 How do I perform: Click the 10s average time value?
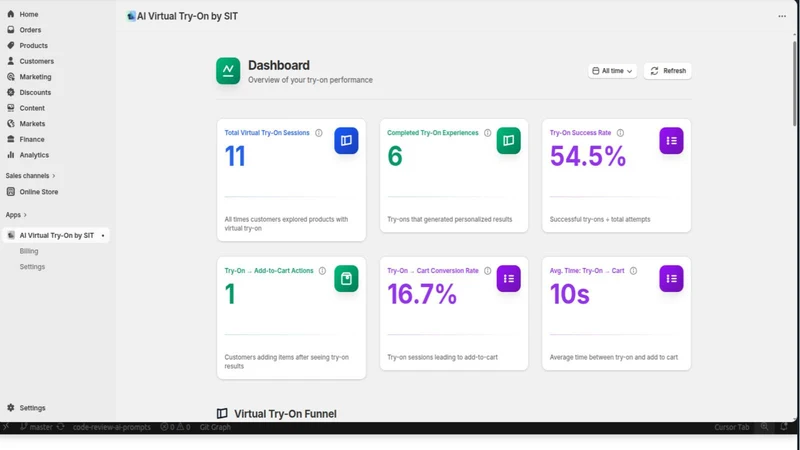[x=569, y=294]
